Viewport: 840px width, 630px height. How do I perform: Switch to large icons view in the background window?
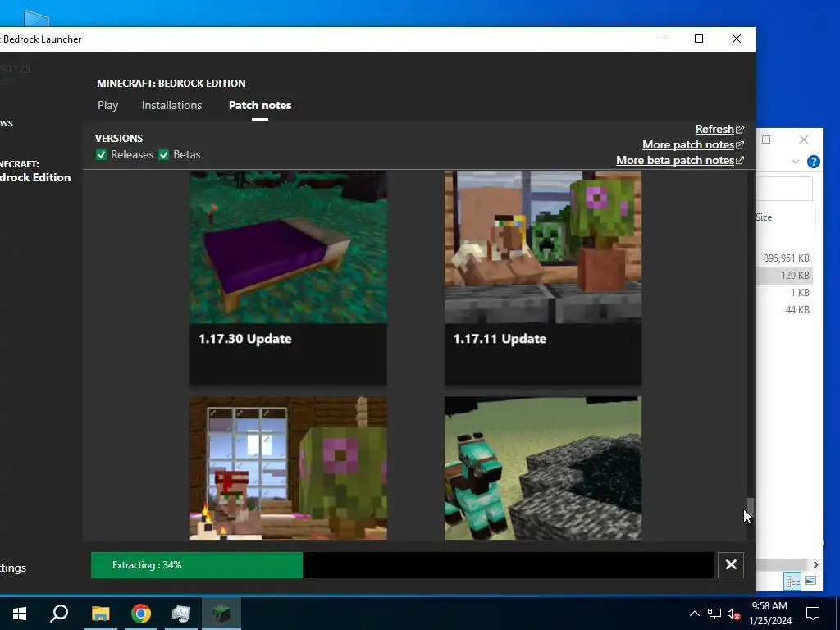810,581
